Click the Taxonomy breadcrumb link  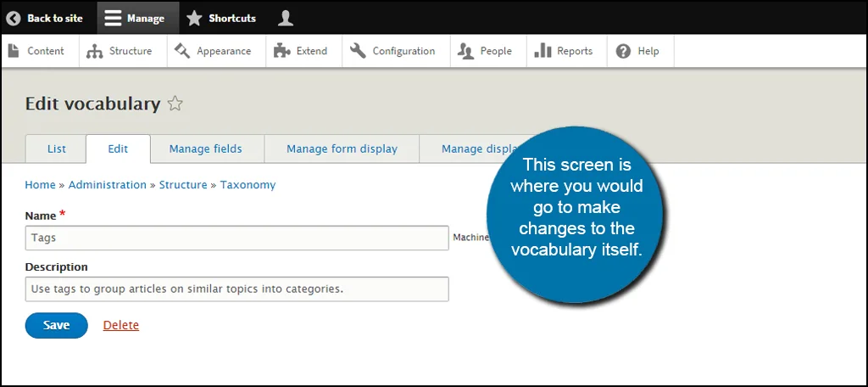point(248,184)
